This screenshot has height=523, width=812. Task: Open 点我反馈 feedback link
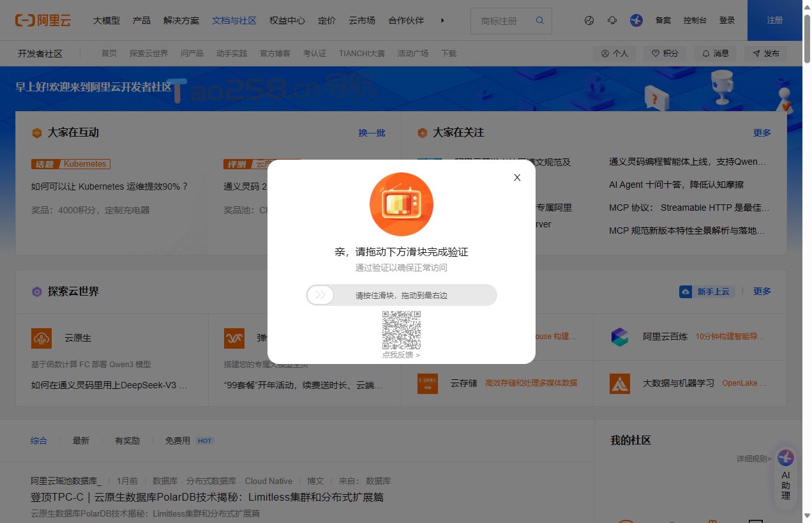click(401, 354)
